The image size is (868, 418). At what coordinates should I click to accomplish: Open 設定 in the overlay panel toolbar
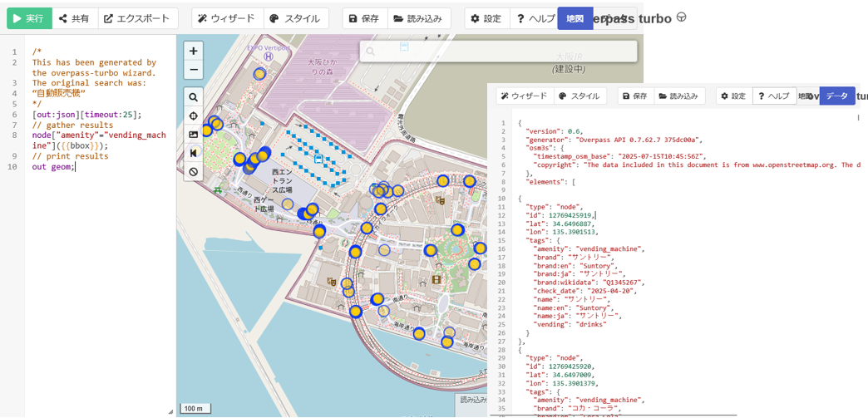(734, 96)
